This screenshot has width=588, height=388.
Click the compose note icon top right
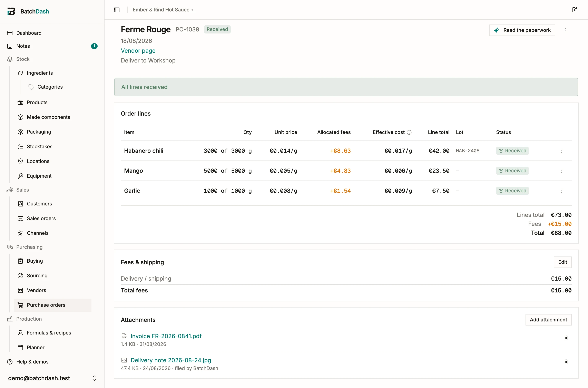(x=575, y=10)
